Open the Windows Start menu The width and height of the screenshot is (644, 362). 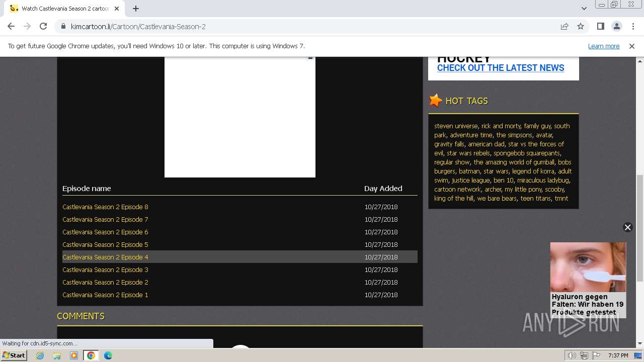[14, 355]
